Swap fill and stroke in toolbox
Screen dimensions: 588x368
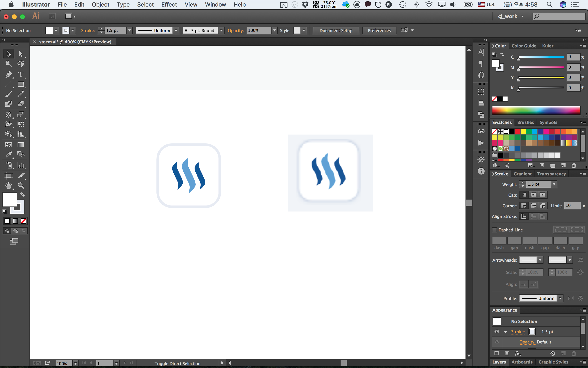pos(22,194)
